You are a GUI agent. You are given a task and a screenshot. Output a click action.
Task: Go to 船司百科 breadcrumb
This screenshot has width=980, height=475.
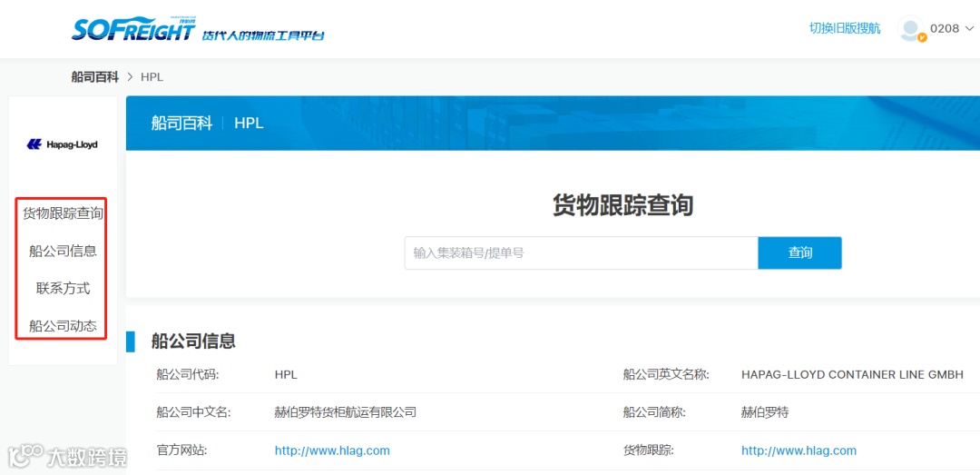[x=95, y=77]
